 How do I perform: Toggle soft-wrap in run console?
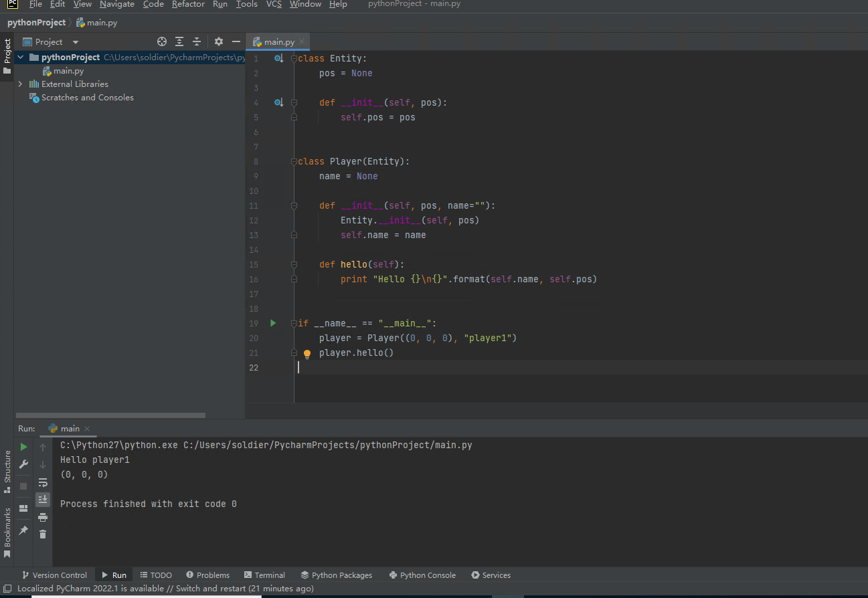pyautogui.click(x=43, y=482)
